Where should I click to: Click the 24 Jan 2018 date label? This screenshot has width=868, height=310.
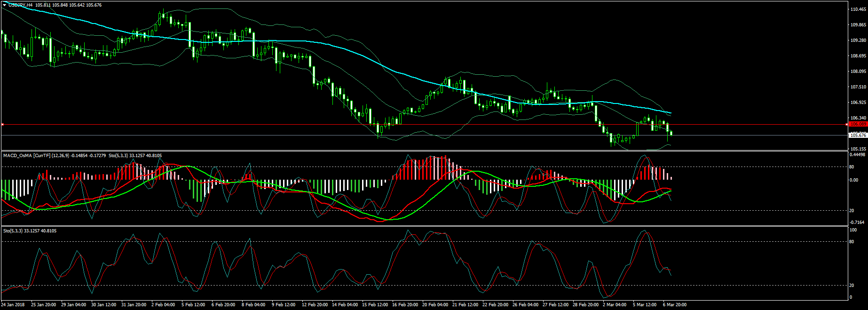tap(13, 305)
